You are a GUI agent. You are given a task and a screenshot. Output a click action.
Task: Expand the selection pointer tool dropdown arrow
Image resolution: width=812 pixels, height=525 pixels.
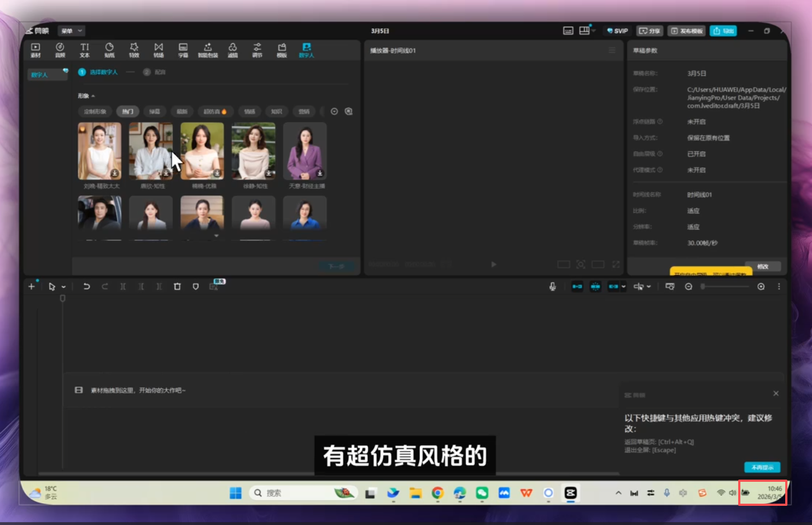pyautogui.click(x=63, y=287)
